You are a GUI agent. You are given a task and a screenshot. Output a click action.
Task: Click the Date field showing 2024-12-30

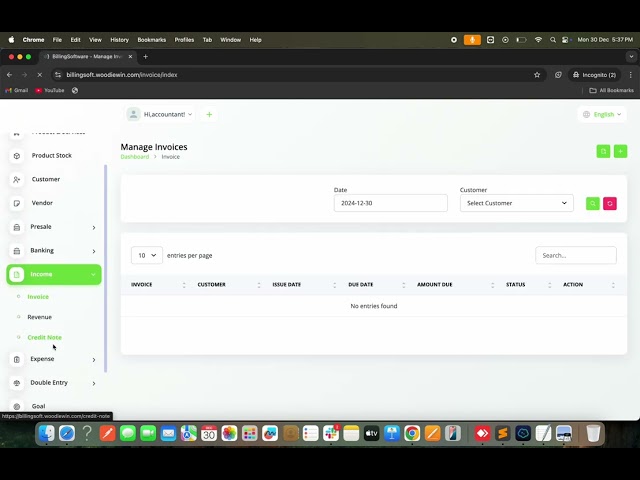coord(391,203)
